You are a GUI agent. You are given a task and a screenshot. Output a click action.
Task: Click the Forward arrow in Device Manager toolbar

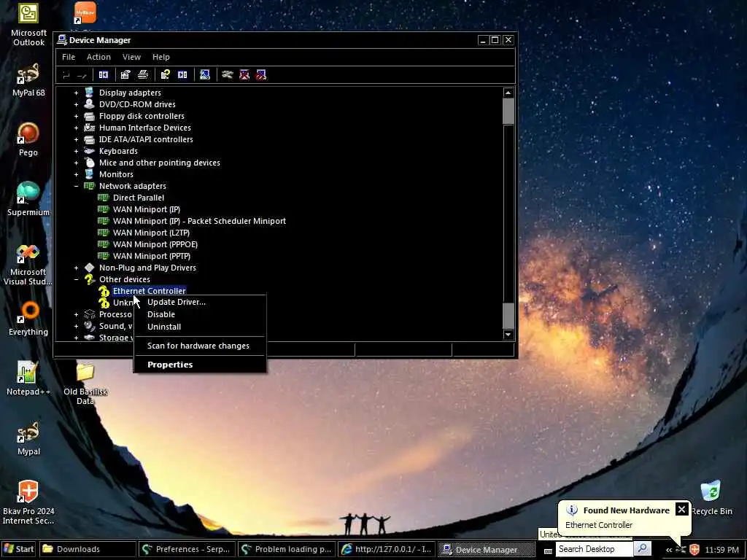82,75
